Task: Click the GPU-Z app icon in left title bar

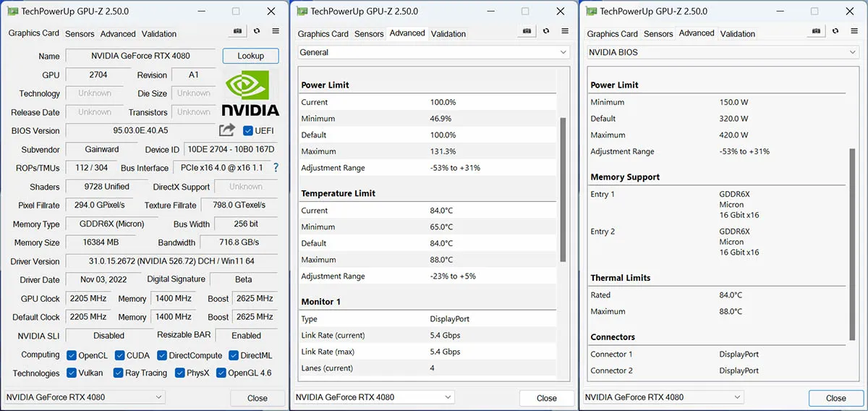Action: pyautogui.click(x=12, y=11)
